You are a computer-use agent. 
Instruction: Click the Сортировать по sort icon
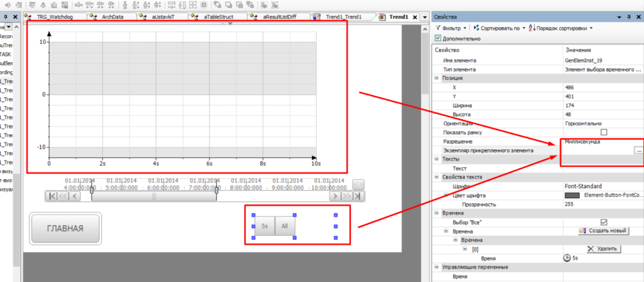476,28
